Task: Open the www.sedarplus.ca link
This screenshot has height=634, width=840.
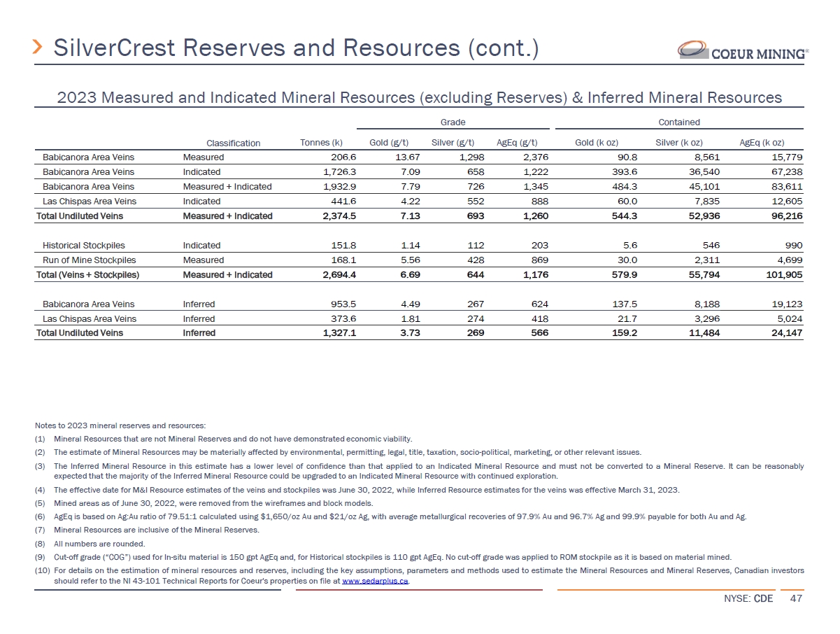Action: click(x=375, y=581)
